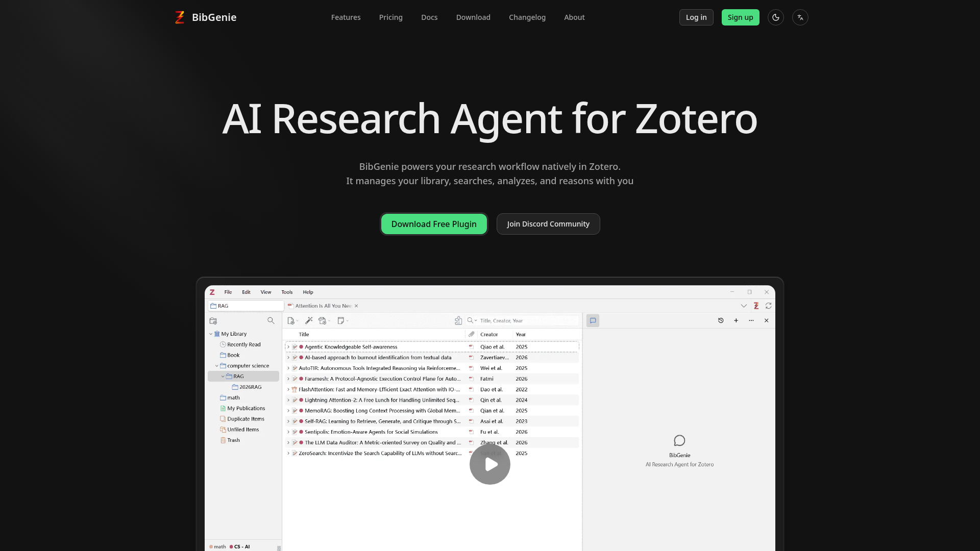Click the green Sign up button
This screenshot has height=551, width=980.
(741, 17)
